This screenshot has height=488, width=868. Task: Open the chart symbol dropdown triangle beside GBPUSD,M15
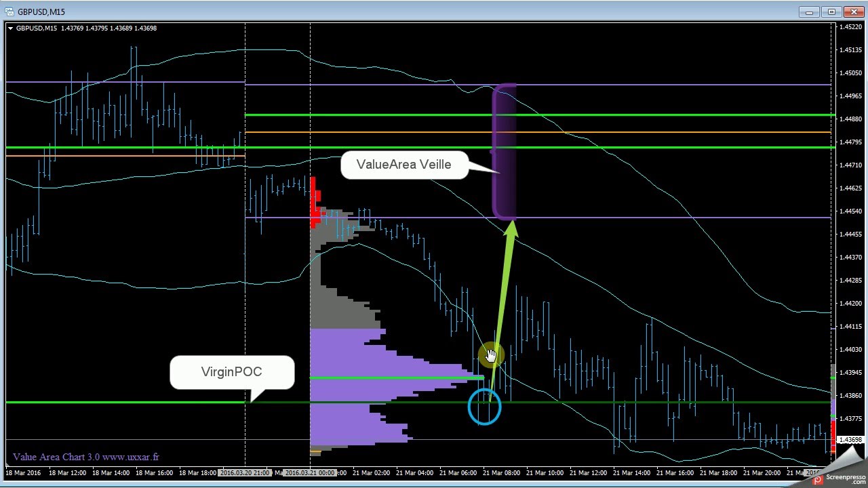click(x=10, y=28)
